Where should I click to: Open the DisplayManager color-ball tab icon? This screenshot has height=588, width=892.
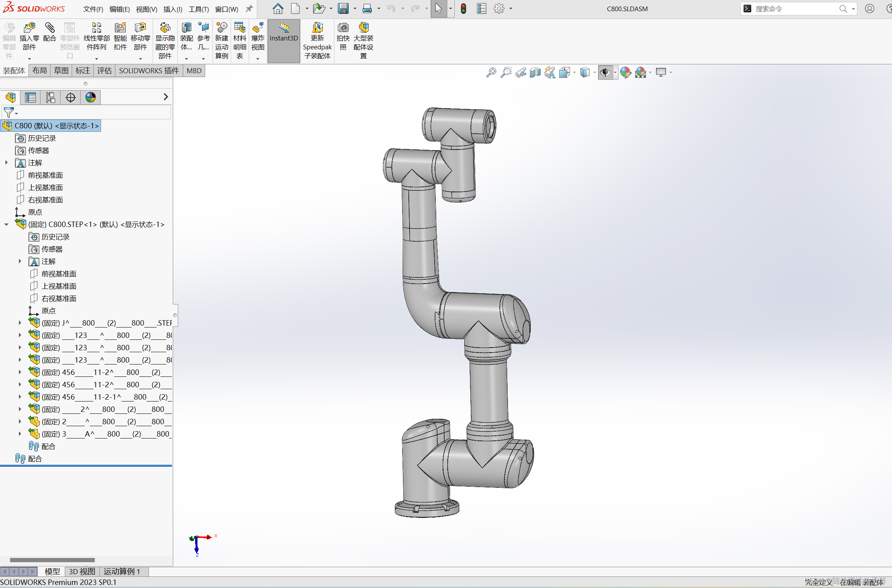91,97
